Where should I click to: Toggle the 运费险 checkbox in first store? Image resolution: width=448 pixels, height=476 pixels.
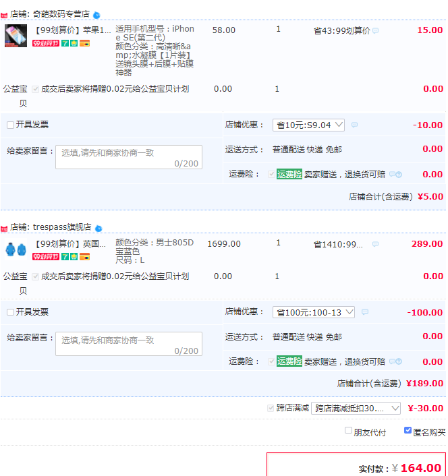[271, 174]
